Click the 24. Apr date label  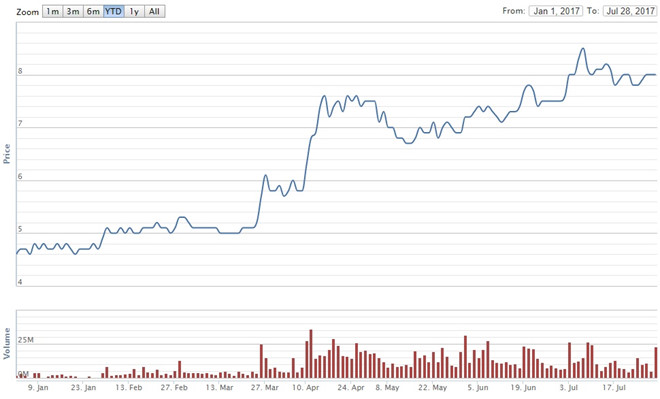tap(351, 388)
